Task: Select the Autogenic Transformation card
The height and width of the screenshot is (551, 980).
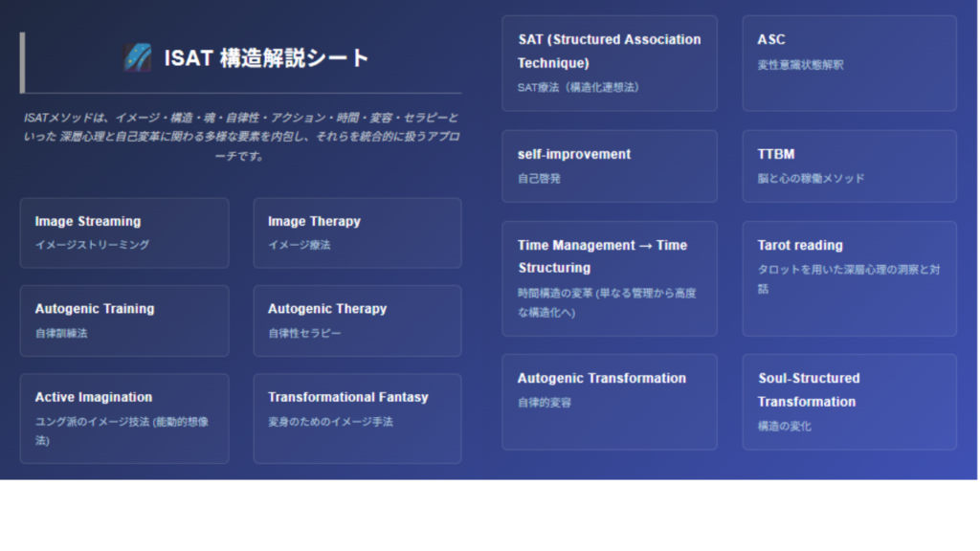Action: pyautogui.click(x=609, y=401)
